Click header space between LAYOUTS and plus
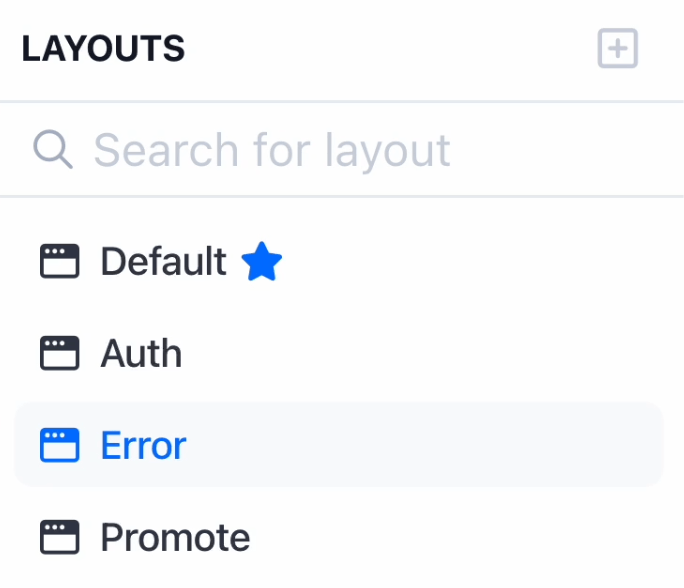This screenshot has width=684, height=588. [x=390, y=49]
